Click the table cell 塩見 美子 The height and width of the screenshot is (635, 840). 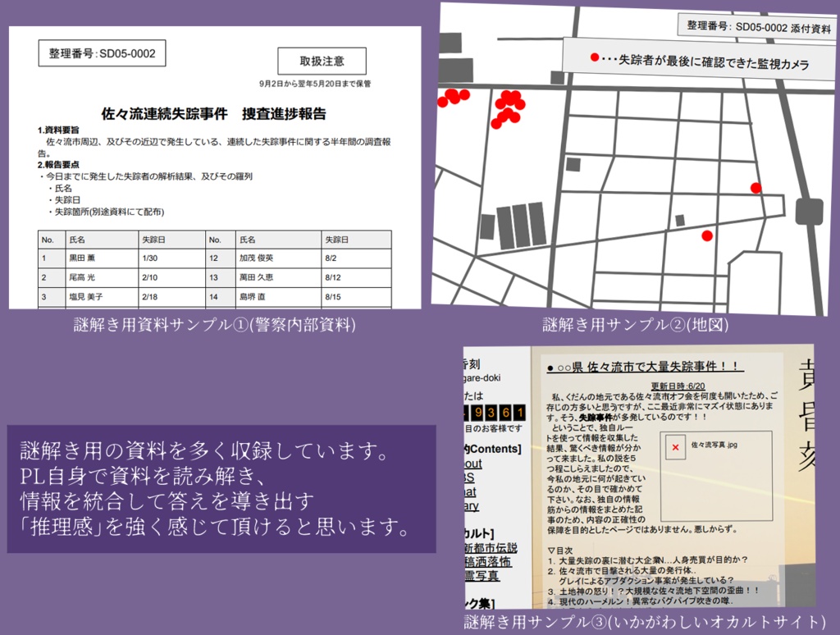tap(102, 296)
